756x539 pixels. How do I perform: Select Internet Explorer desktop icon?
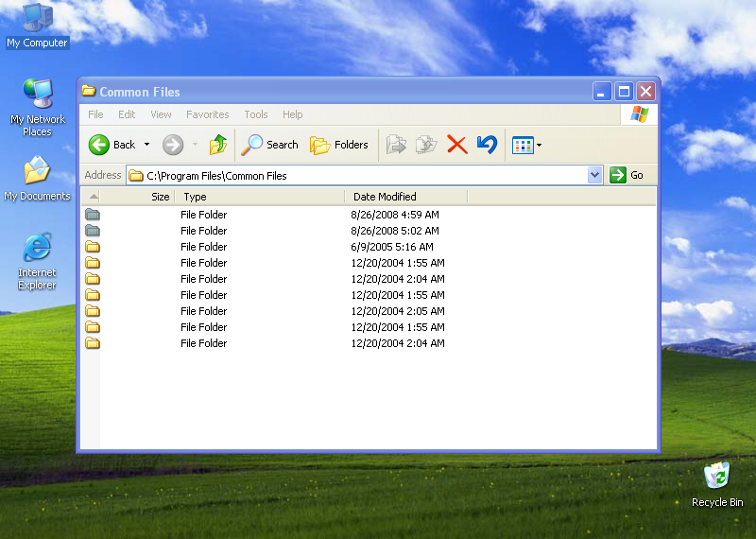[37, 261]
